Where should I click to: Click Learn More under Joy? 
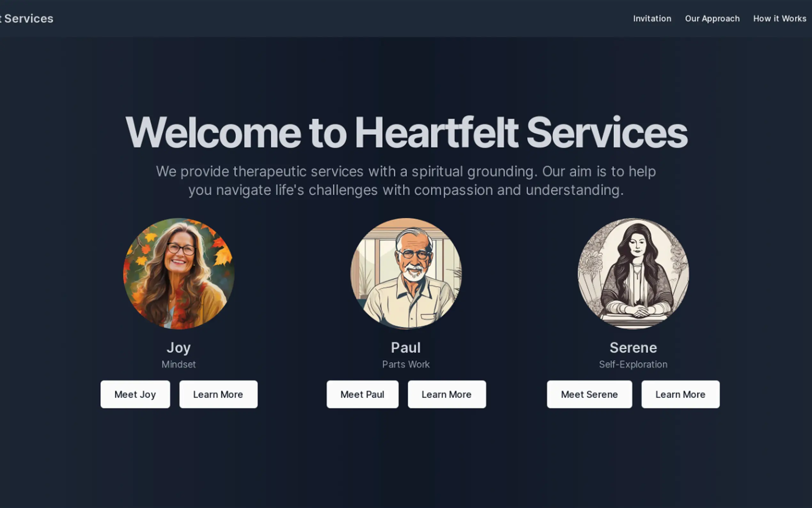point(218,394)
